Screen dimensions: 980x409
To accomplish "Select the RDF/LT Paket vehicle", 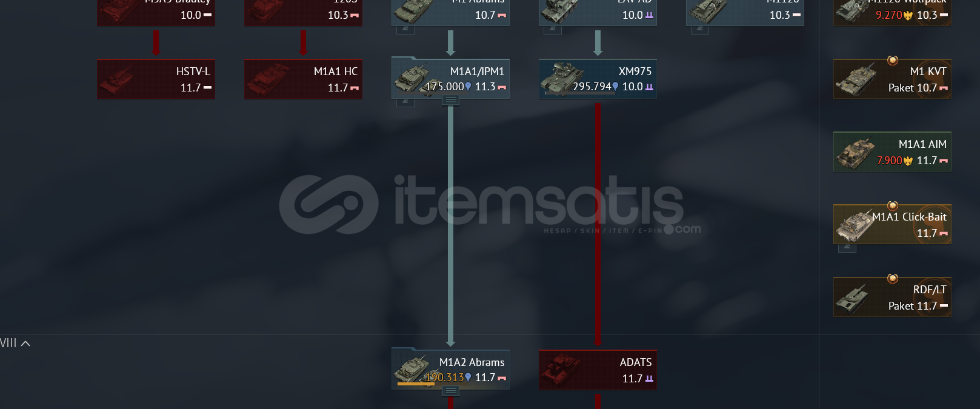I will [892, 297].
